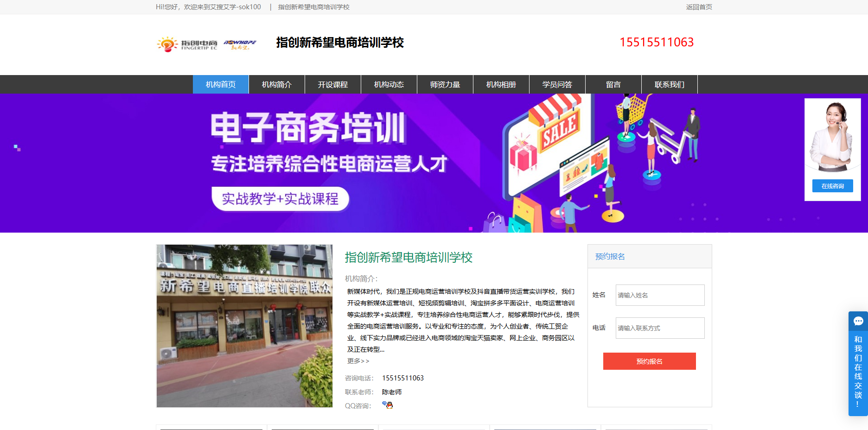Viewport: 868px width, 430px height.
Task: Open the 机构首页 nav tab
Action: (221, 84)
